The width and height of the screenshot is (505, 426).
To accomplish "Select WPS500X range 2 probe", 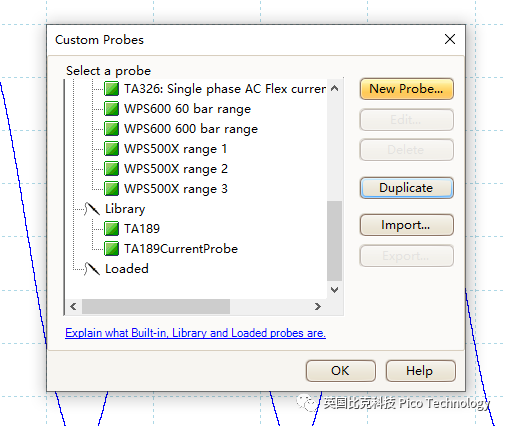I will pos(176,169).
